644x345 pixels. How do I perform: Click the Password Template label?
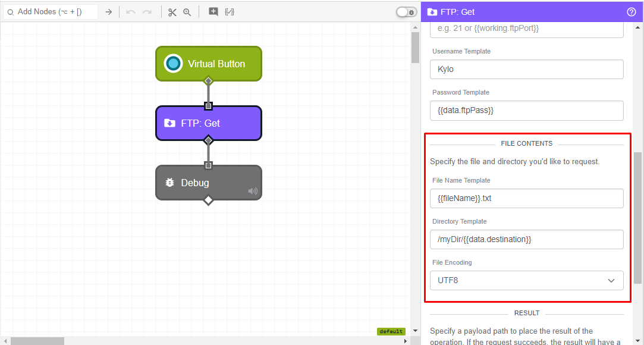pos(461,92)
